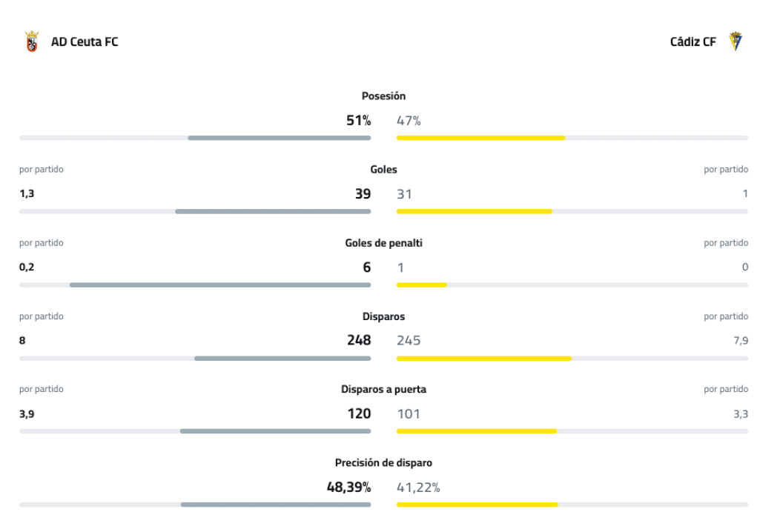Click Ceuta's grey shots on target bar
The image size is (760, 532).
click(275, 430)
